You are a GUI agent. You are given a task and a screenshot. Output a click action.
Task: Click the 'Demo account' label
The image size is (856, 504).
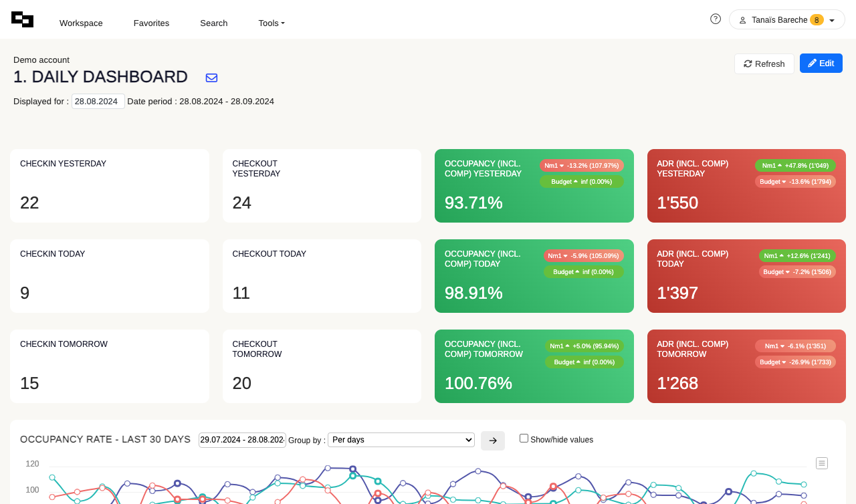41,59
